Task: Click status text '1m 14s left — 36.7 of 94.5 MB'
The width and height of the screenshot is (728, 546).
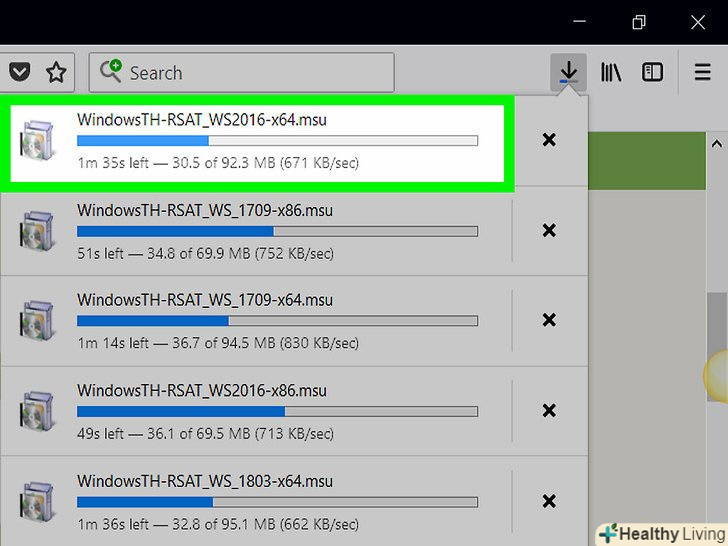Action: (176, 343)
